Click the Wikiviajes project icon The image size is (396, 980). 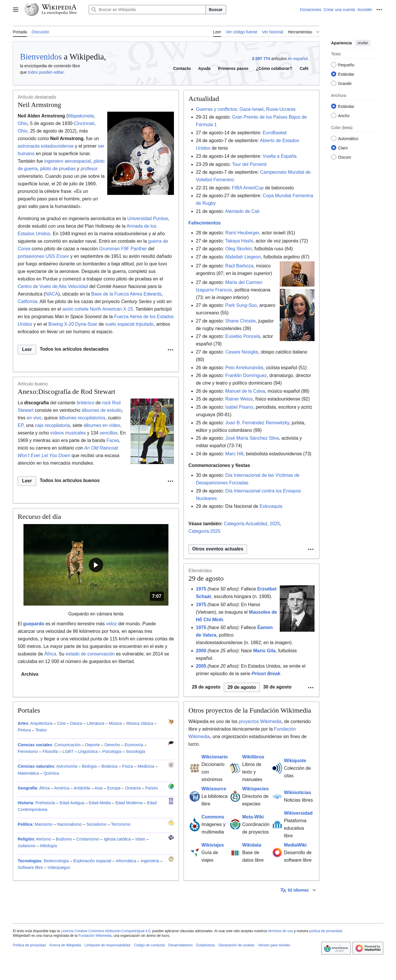click(195, 853)
